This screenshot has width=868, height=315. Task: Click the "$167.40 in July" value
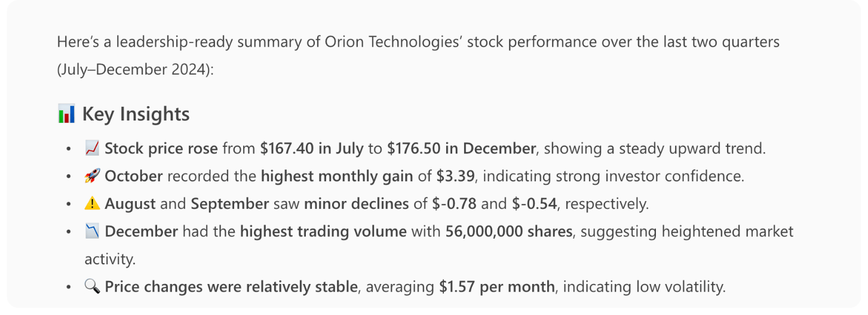(311, 149)
